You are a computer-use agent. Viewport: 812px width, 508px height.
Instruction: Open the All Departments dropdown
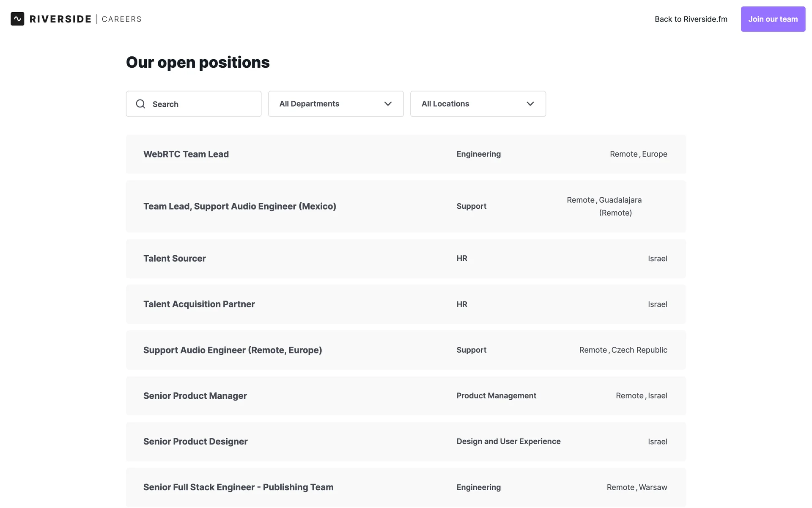pyautogui.click(x=335, y=104)
